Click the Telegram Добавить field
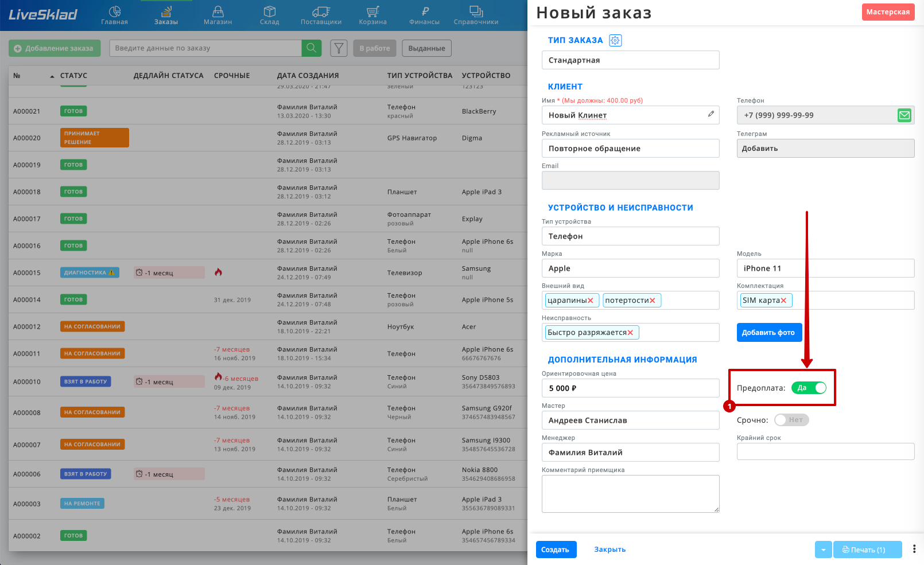The image size is (924, 565). [825, 149]
